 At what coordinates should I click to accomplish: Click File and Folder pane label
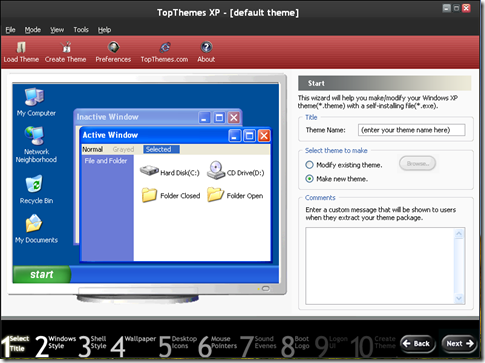[106, 161]
